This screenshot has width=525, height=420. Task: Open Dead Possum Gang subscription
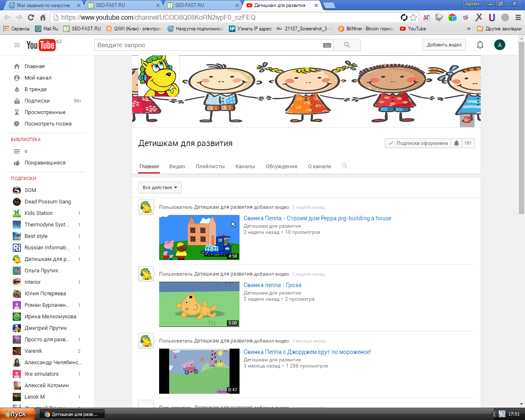(47, 202)
